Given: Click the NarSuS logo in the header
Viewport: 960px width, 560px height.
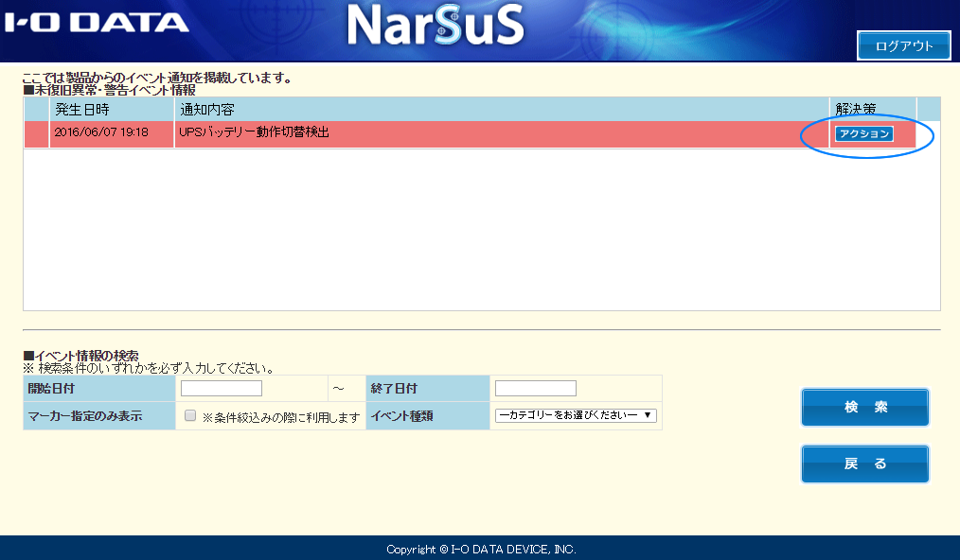Looking at the screenshot, I should (436, 26).
